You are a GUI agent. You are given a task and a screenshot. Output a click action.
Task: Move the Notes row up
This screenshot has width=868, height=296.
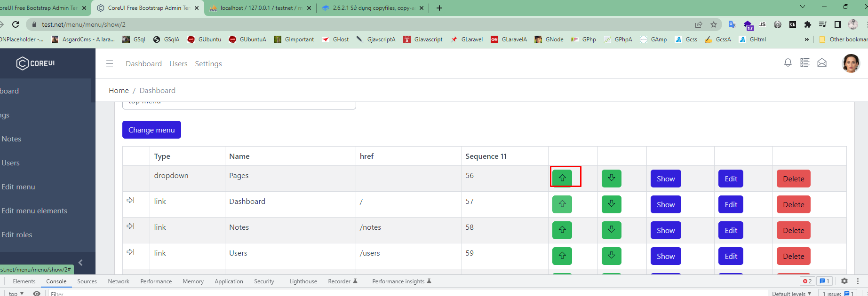coord(562,230)
